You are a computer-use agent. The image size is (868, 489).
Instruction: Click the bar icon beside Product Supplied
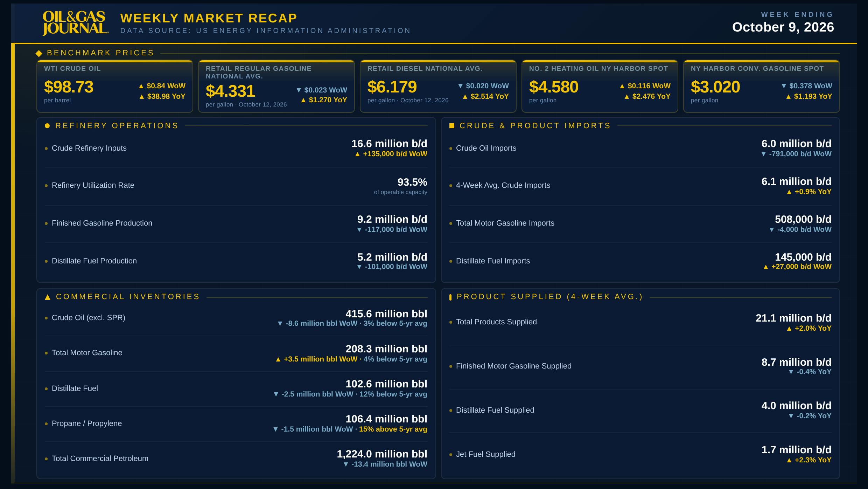(x=450, y=297)
